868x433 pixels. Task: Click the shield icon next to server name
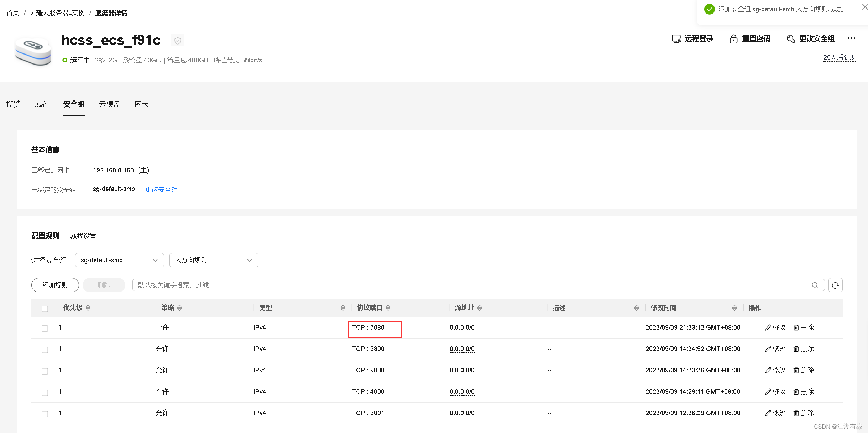[x=178, y=41]
